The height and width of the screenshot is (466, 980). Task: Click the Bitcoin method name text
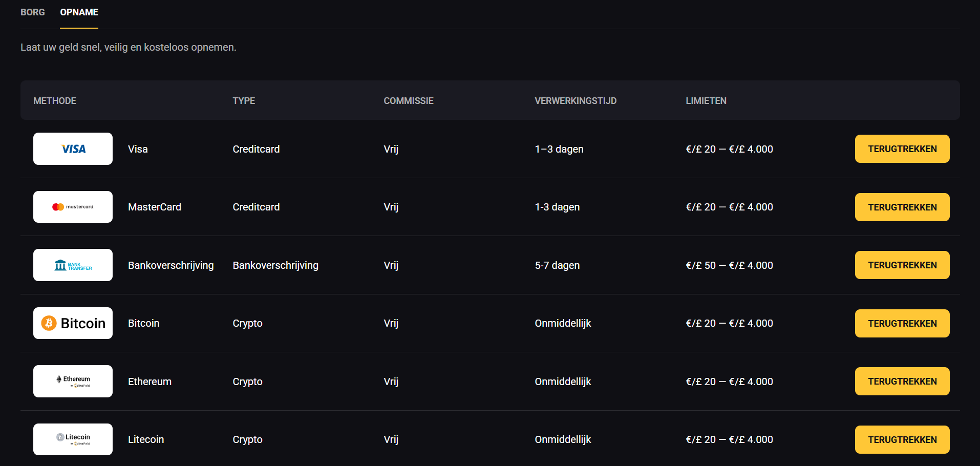coord(143,323)
